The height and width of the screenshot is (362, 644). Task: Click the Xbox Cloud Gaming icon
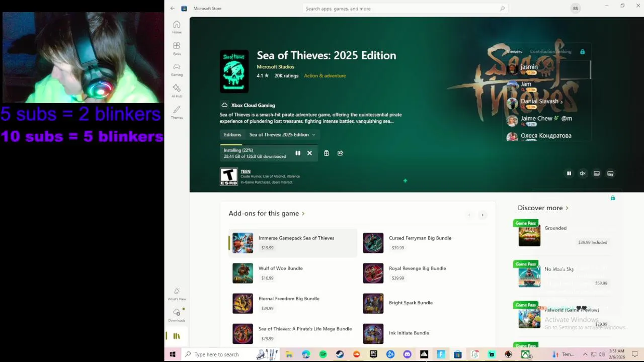coord(224,105)
